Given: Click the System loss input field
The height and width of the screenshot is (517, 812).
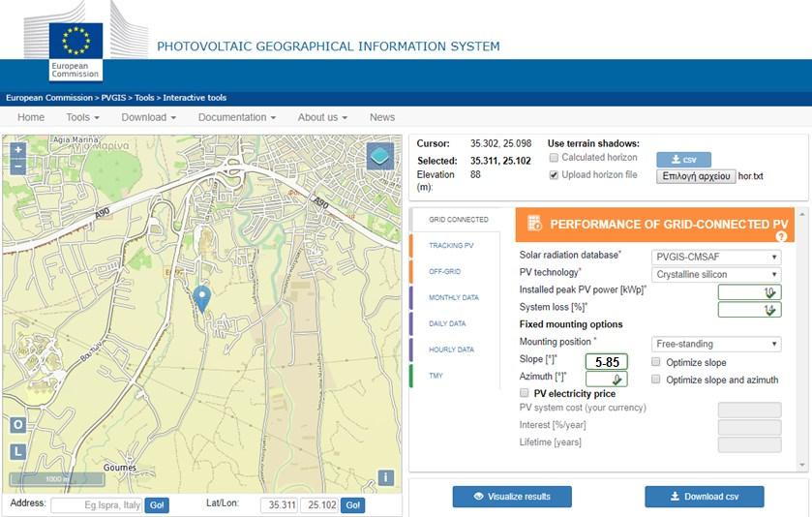Looking at the screenshot, I should pos(749,310).
